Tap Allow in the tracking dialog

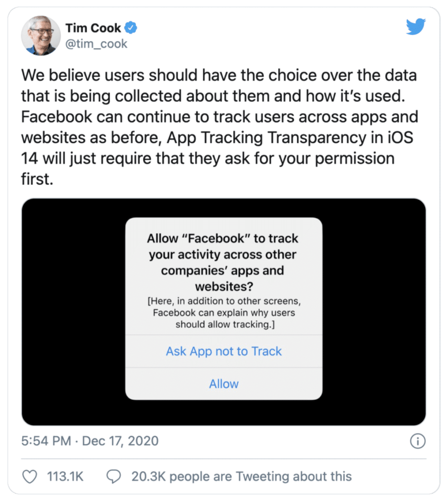(224, 384)
